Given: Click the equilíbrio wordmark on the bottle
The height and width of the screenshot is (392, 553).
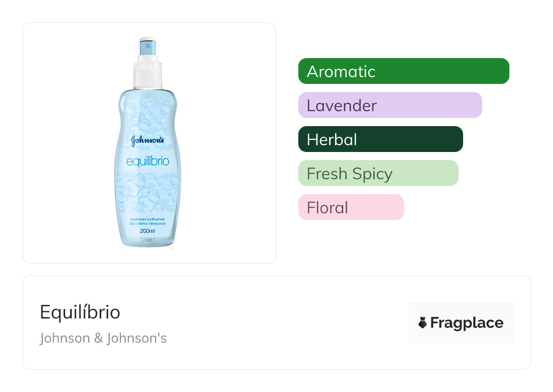Looking at the screenshot, I should pyautogui.click(x=148, y=161).
